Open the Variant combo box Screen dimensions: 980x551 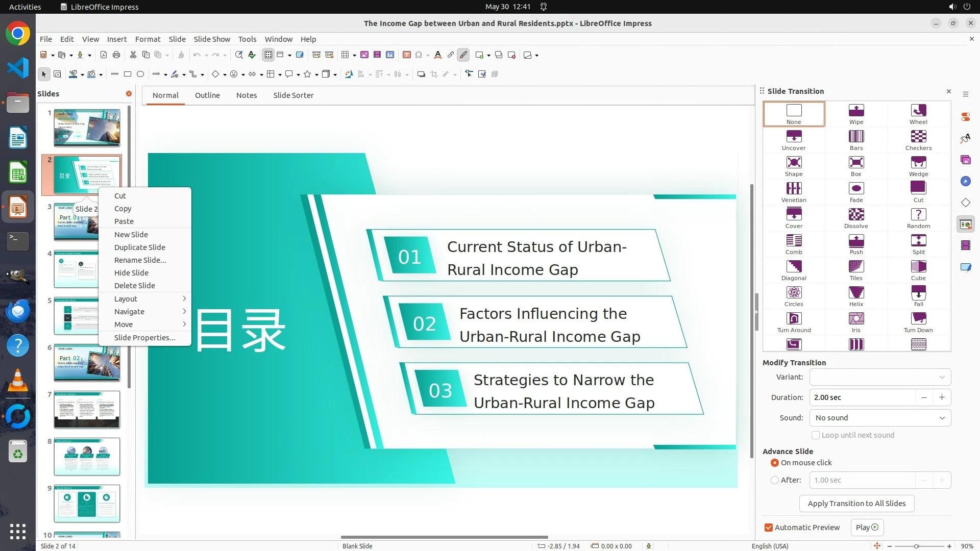880,377
